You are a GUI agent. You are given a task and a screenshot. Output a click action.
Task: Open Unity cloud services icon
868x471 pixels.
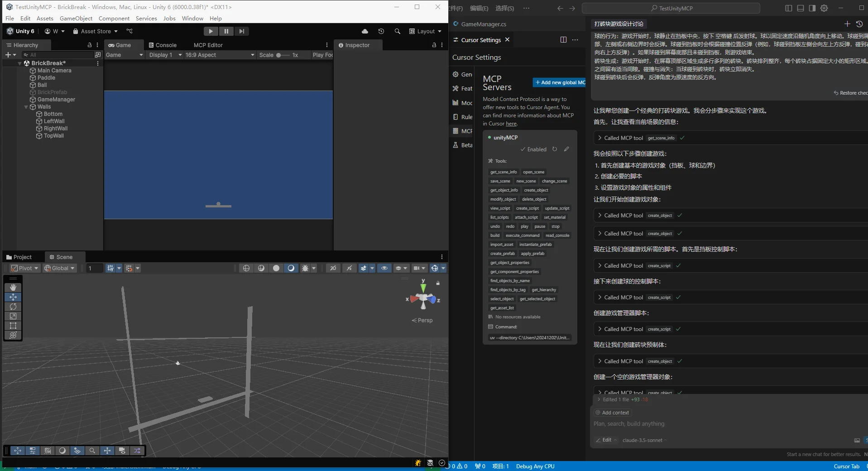(x=365, y=31)
